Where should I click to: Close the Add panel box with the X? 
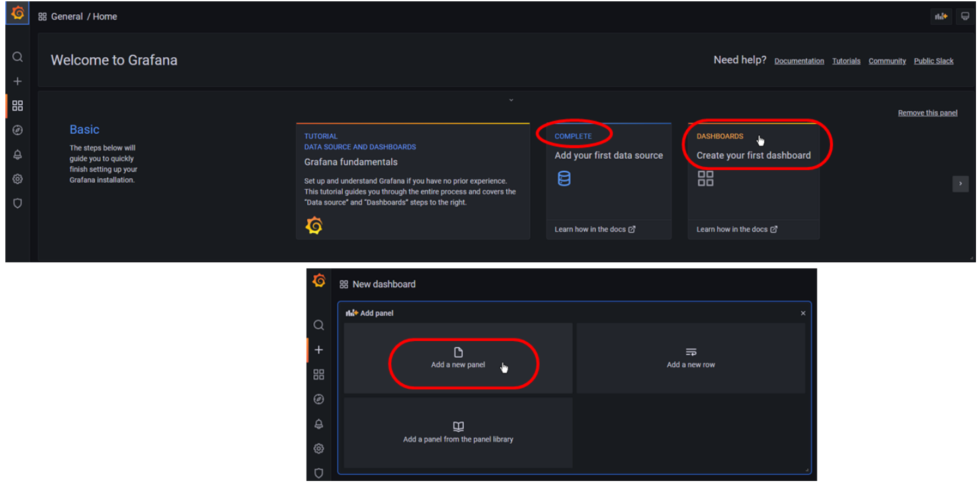(803, 313)
